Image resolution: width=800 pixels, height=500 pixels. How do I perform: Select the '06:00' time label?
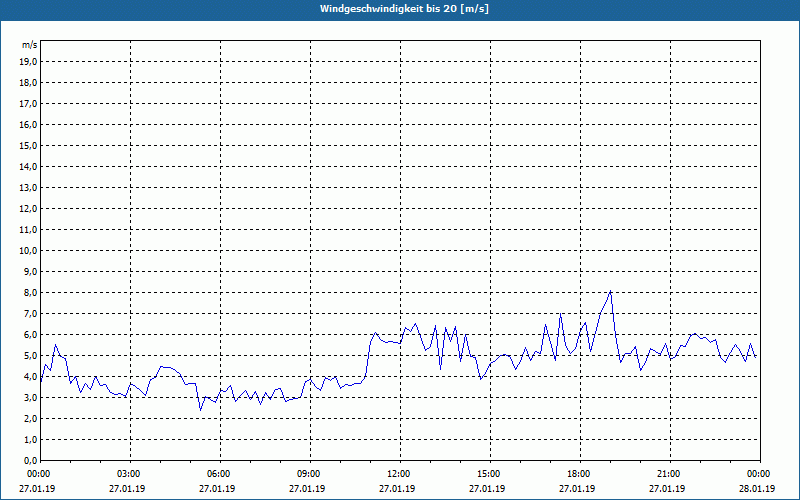pos(219,474)
